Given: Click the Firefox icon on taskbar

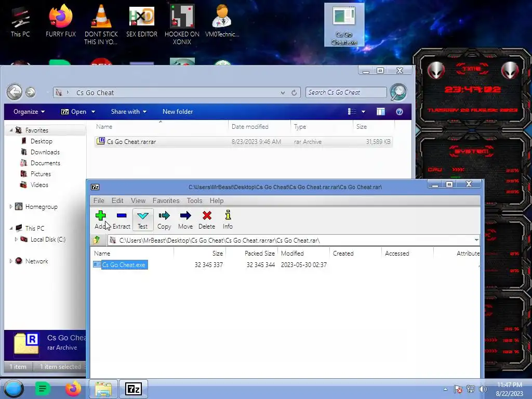Looking at the screenshot, I should (73, 389).
